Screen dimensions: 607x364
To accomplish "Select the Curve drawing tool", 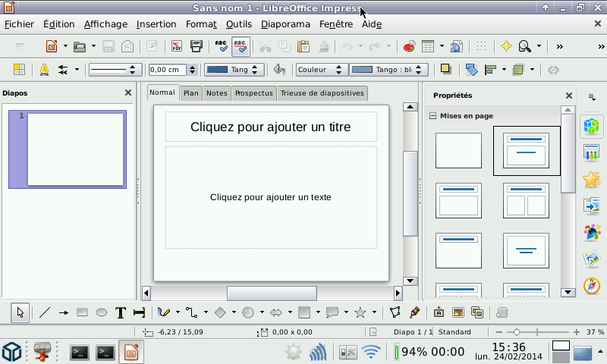I will (x=164, y=312).
